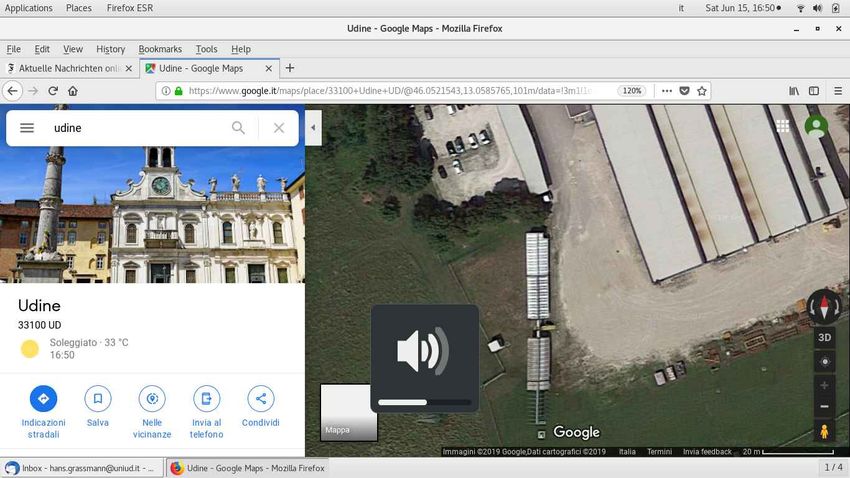Collapse the side panel arrow
This screenshot has height=478, width=850.
tap(313, 128)
